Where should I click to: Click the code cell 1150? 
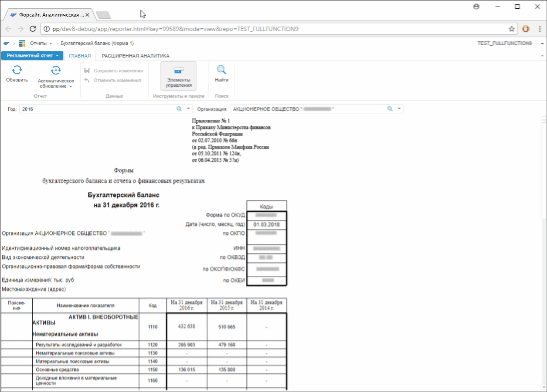153,370
